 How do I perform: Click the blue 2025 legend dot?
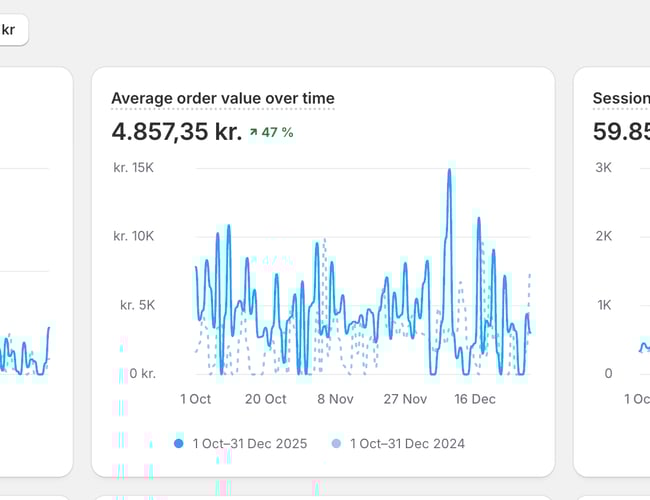(x=178, y=443)
